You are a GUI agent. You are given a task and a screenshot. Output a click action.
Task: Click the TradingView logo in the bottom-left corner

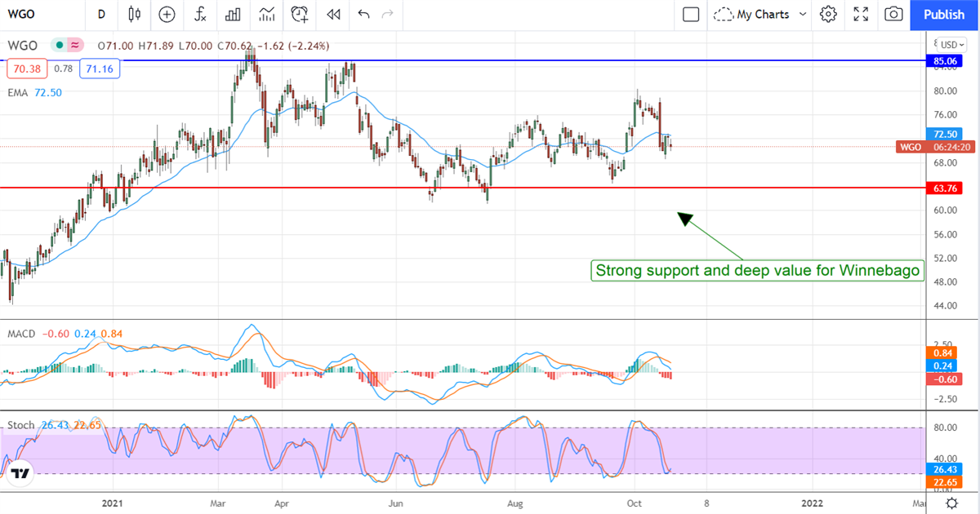(20, 473)
